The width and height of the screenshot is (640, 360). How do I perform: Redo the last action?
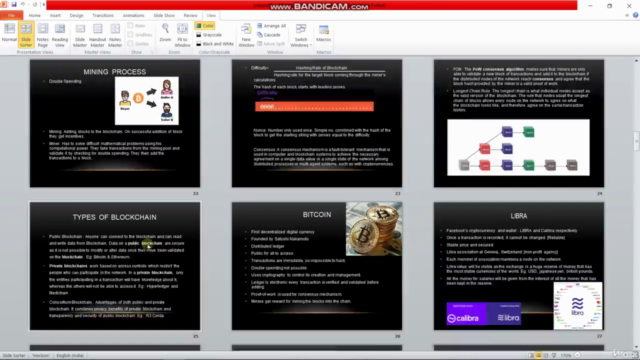click(x=35, y=4)
